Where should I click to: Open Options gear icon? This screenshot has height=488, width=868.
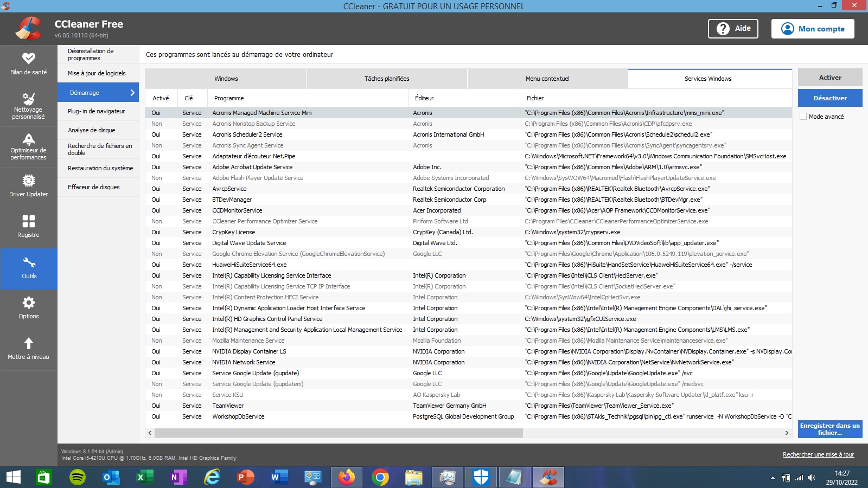point(29,303)
